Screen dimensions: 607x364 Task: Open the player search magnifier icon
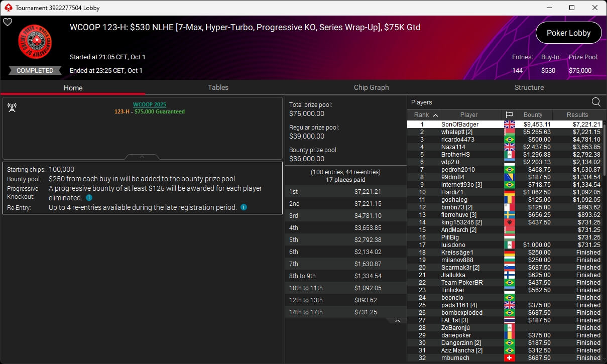point(596,102)
